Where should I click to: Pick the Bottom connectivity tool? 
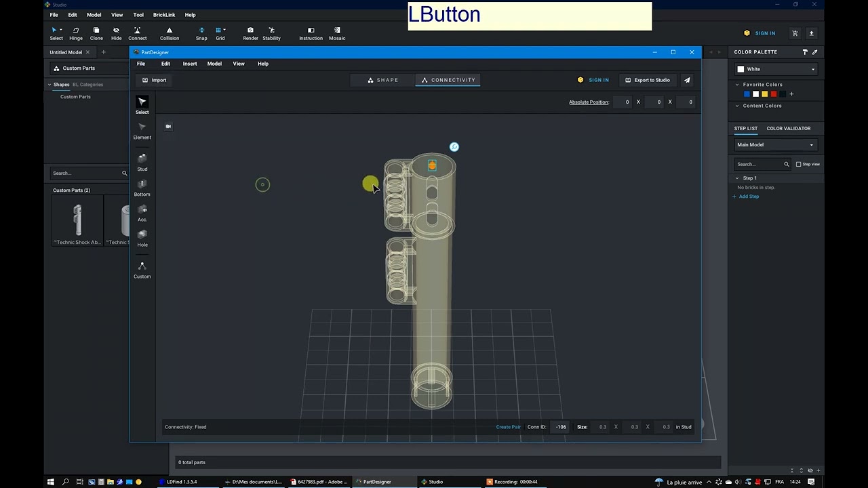[142, 188]
